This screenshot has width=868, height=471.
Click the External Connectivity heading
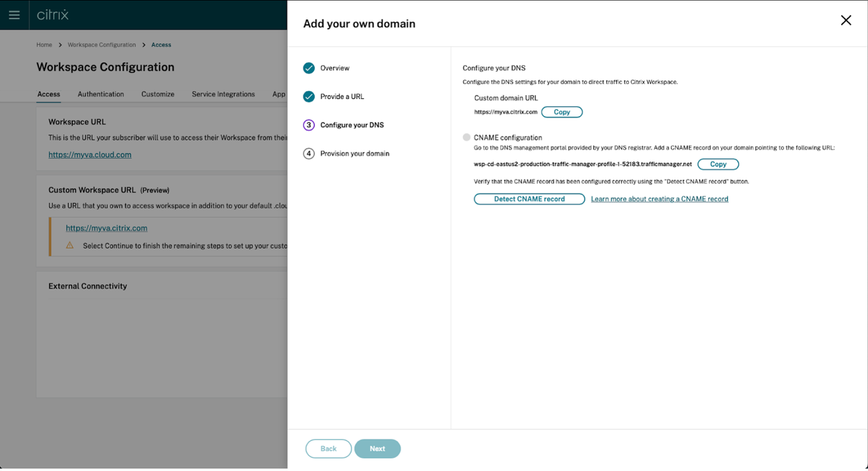88,286
